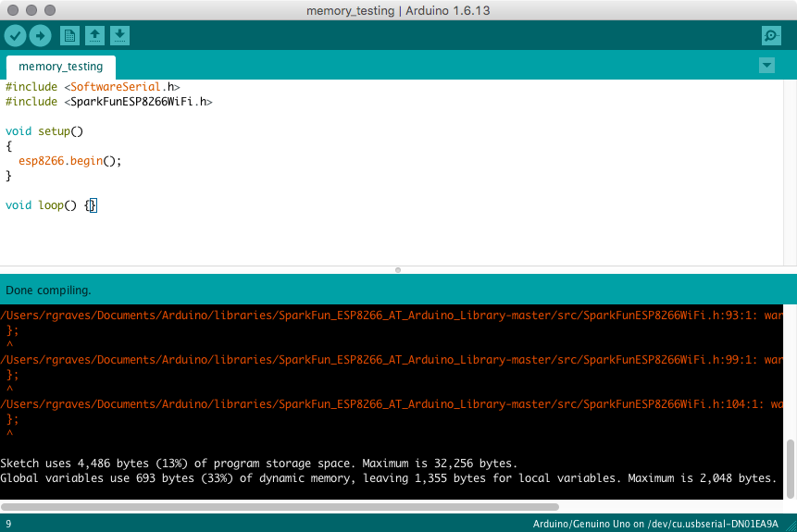Click the Verify checkmark button
The width and height of the screenshot is (797, 532).
click(x=16, y=36)
